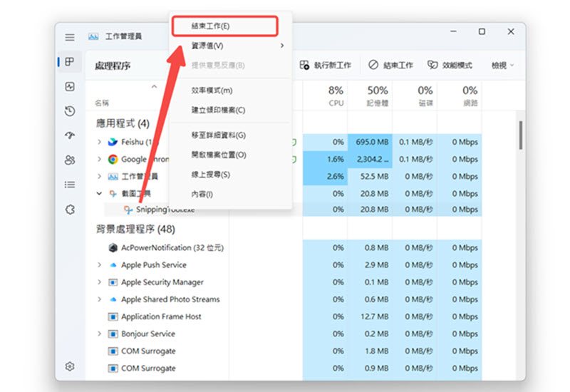Choose 線上搜尋(S) search online
Screen dimensions: 570x392
(x=231, y=175)
